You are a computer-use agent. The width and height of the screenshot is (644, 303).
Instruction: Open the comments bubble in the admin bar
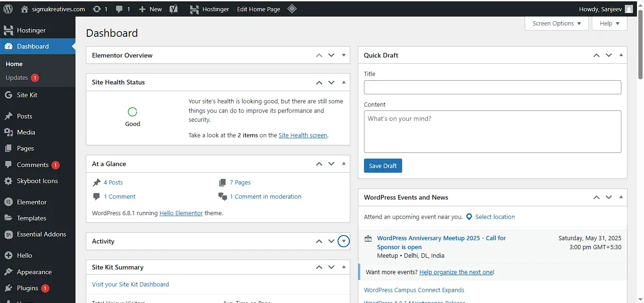click(123, 9)
